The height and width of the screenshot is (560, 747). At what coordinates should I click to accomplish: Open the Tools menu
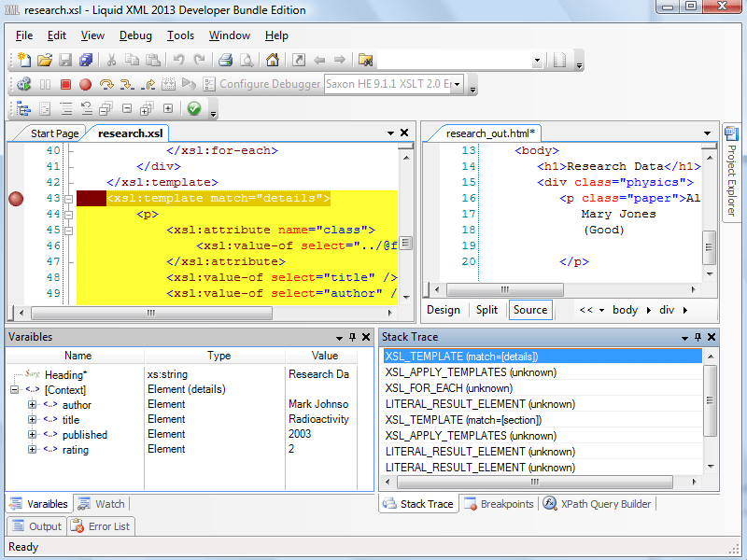click(180, 35)
